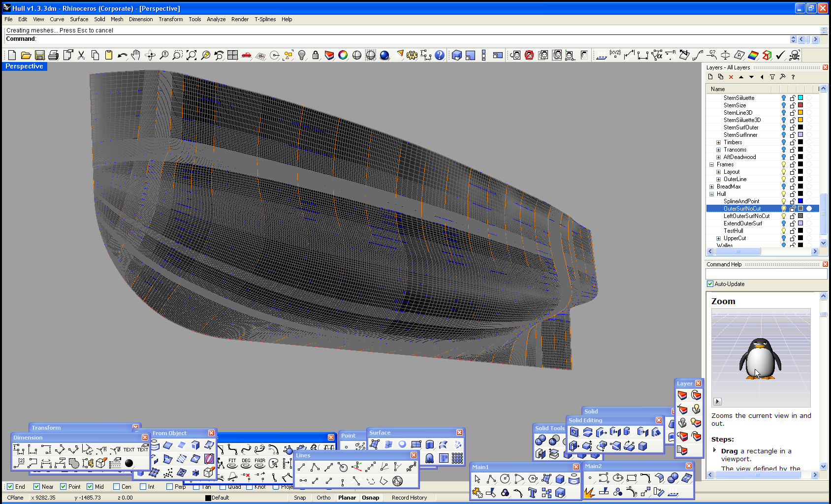The image size is (831, 504).
Task: Toggle lock icon of the Timbers layer
Action: (x=793, y=142)
